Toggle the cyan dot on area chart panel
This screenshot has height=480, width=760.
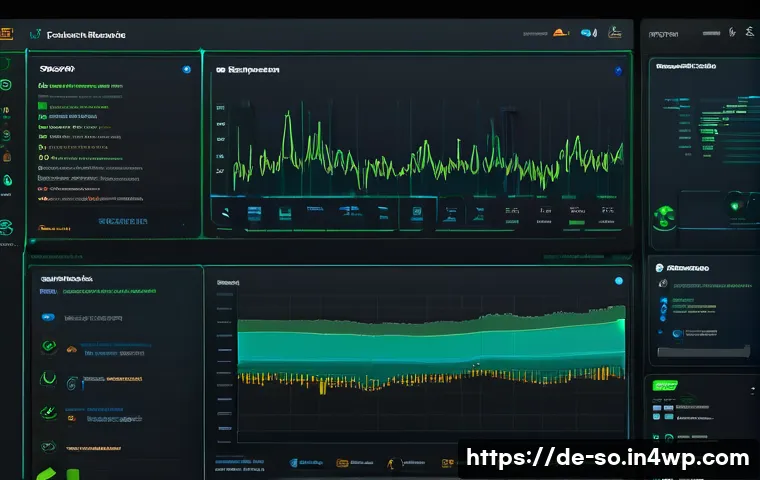618,281
